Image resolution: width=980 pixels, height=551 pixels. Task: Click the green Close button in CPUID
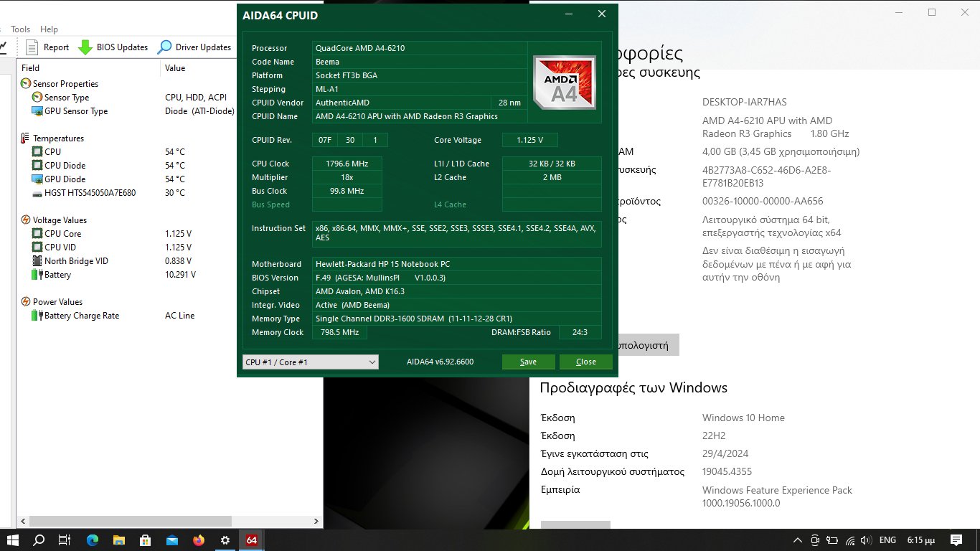point(586,362)
